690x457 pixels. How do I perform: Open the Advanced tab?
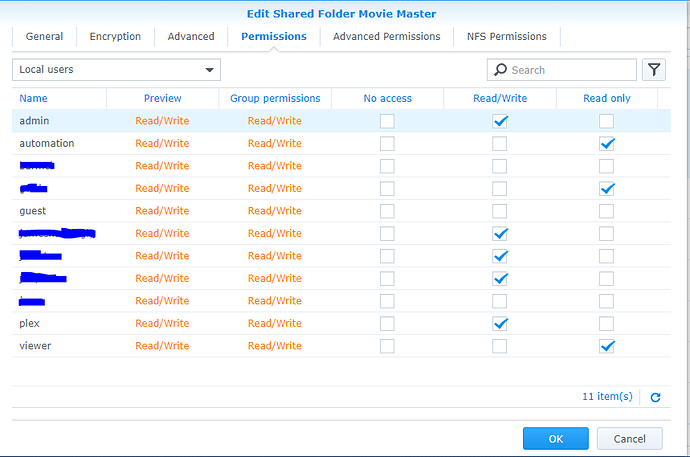(191, 37)
